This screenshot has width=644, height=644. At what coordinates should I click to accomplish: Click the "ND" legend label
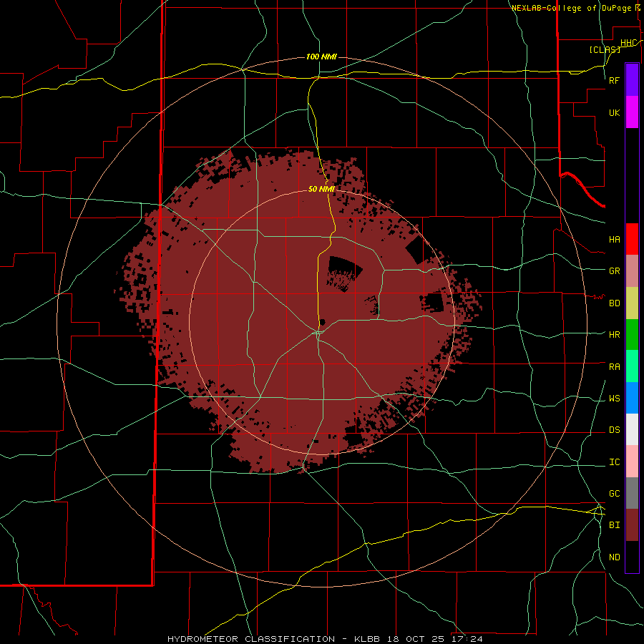click(x=615, y=557)
